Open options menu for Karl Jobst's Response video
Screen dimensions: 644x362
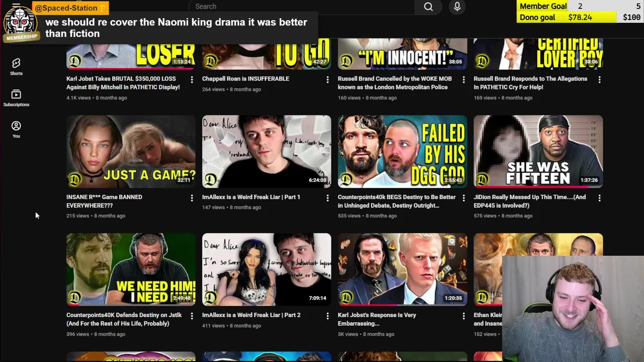pyautogui.click(x=463, y=316)
